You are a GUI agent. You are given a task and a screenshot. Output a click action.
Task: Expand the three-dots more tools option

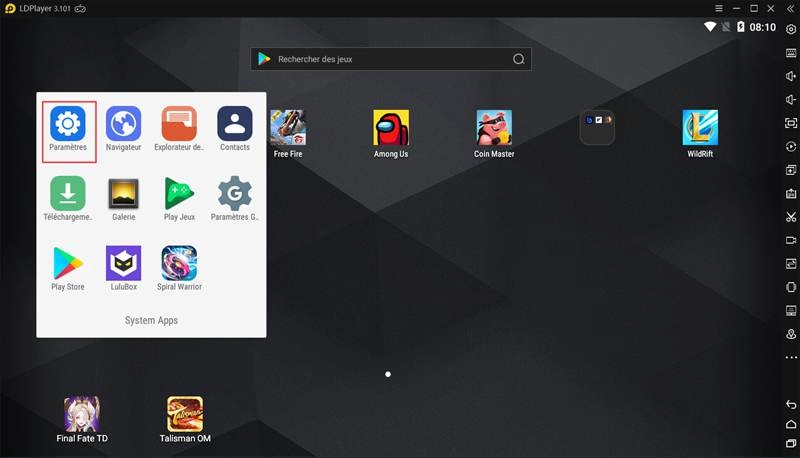(x=791, y=357)
